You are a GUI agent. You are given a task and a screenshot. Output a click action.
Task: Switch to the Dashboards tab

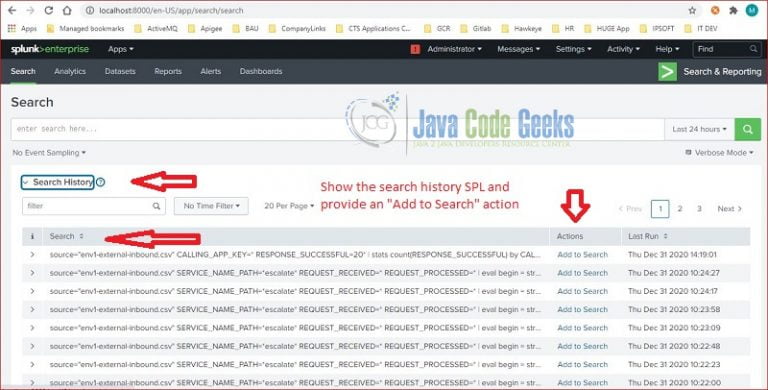(261, 72)
